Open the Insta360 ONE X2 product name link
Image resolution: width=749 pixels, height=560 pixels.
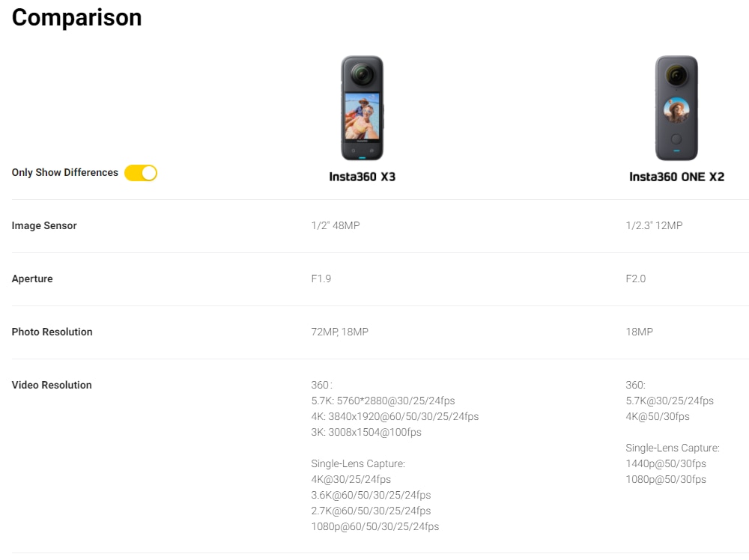676,177
